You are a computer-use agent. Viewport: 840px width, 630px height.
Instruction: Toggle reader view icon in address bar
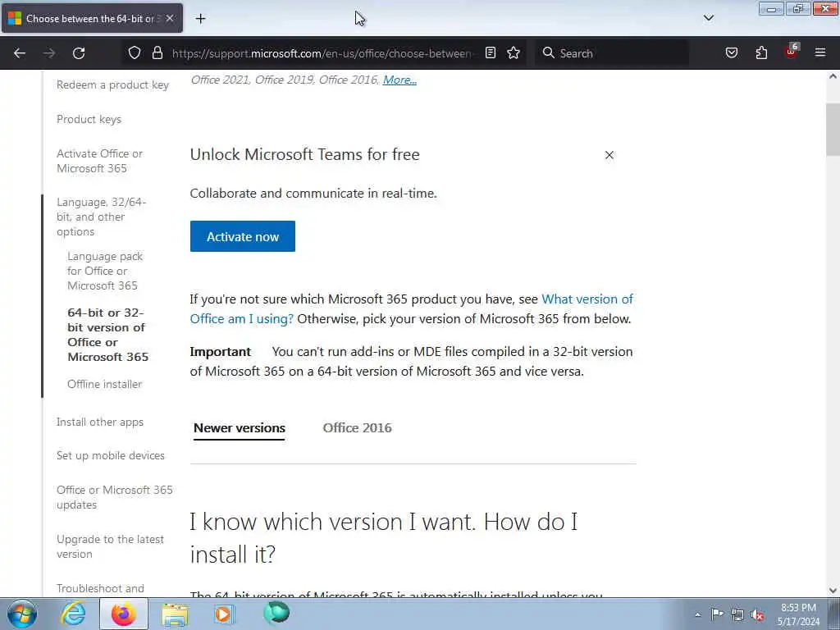(x=491, y=53)
